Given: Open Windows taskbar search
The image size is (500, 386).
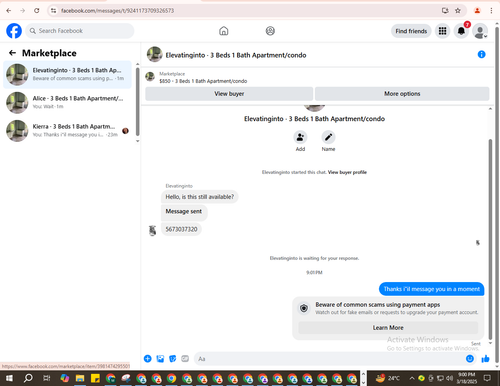Looking at the screenshot, I should (28, 378).
